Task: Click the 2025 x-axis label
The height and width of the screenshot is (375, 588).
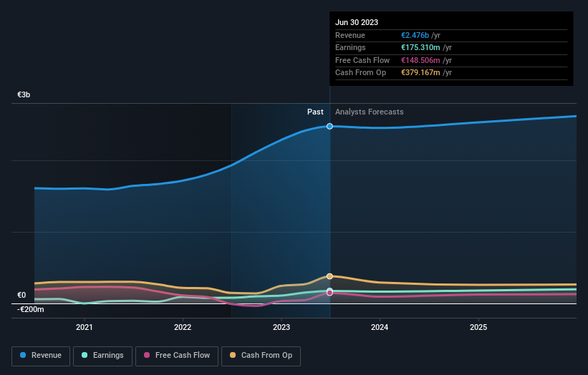Action: point(478,327)
